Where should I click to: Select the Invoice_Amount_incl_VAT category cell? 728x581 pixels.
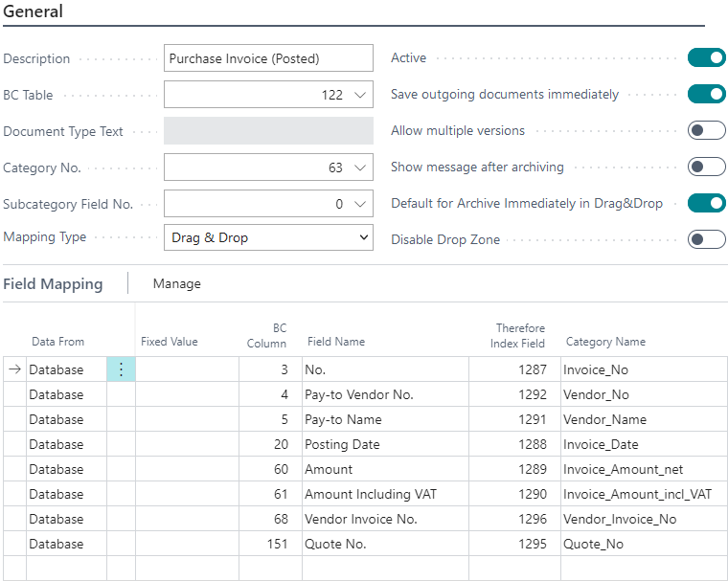[637, 494]
